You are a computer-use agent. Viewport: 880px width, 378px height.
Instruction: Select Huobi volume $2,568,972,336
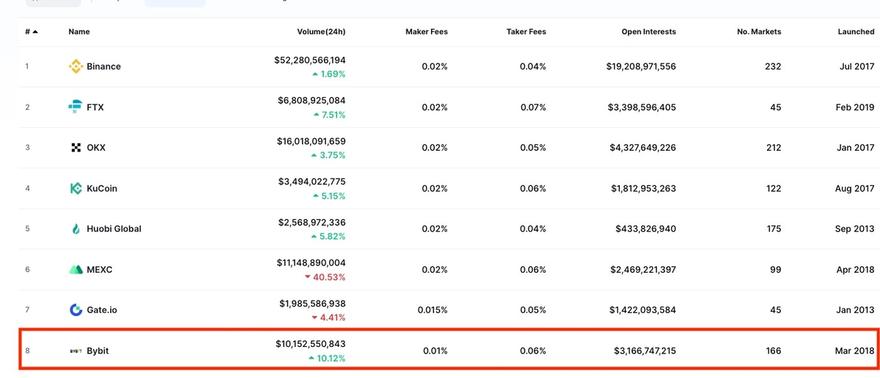tap(311, 223)
